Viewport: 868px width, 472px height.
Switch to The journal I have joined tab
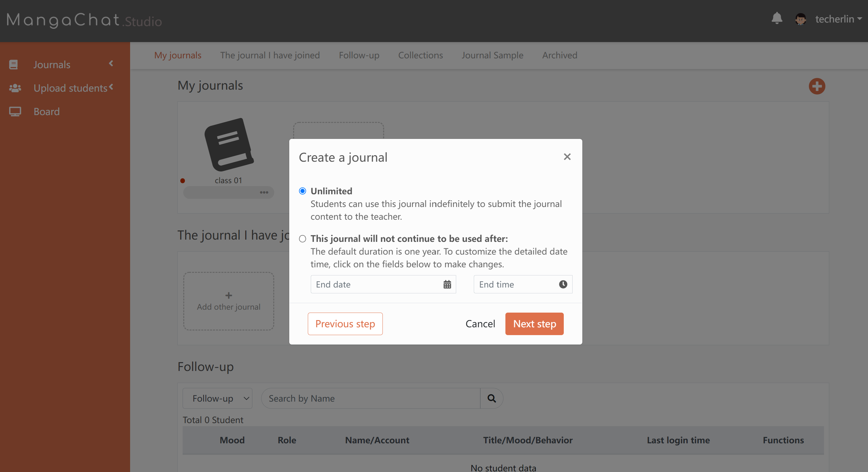pyautogui.click(x=270, y=55)
